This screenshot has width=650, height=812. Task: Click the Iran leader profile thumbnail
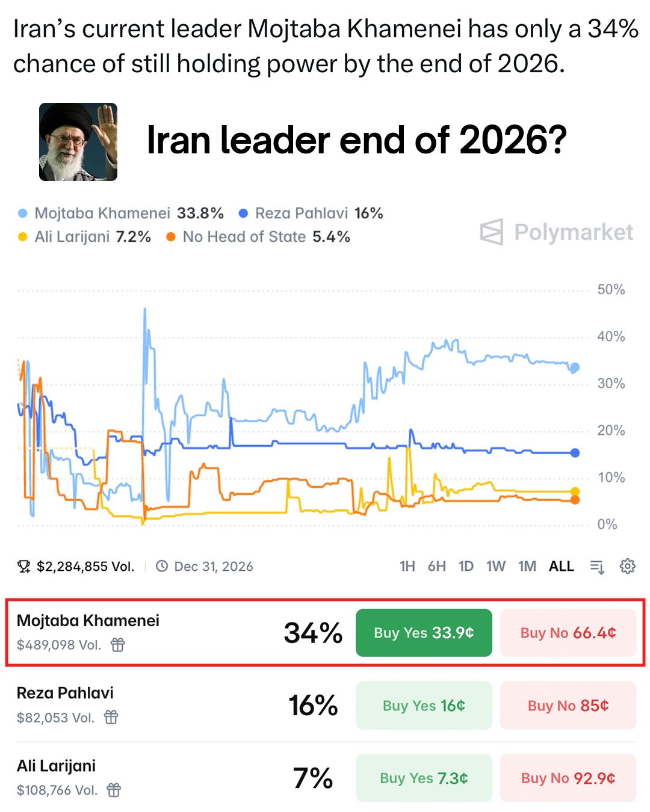[78, 142]
